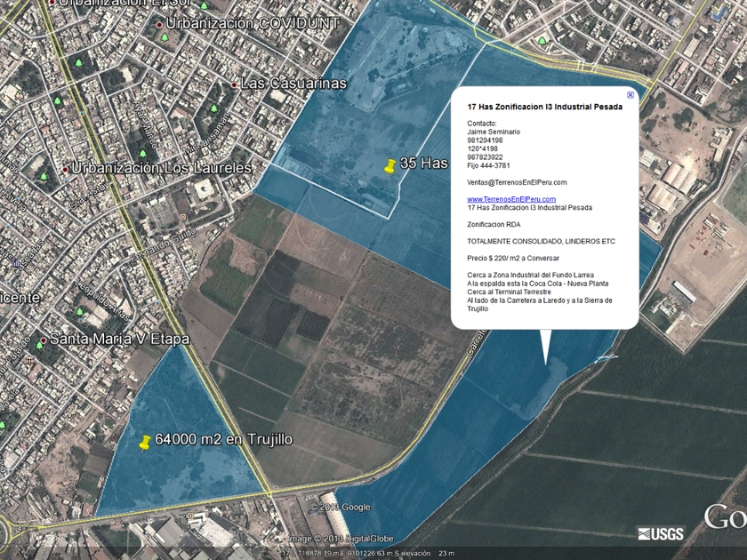The image size is (747, 560).
Task: Click the museum column icon near Fajardo street
Action: pos(30,361)
